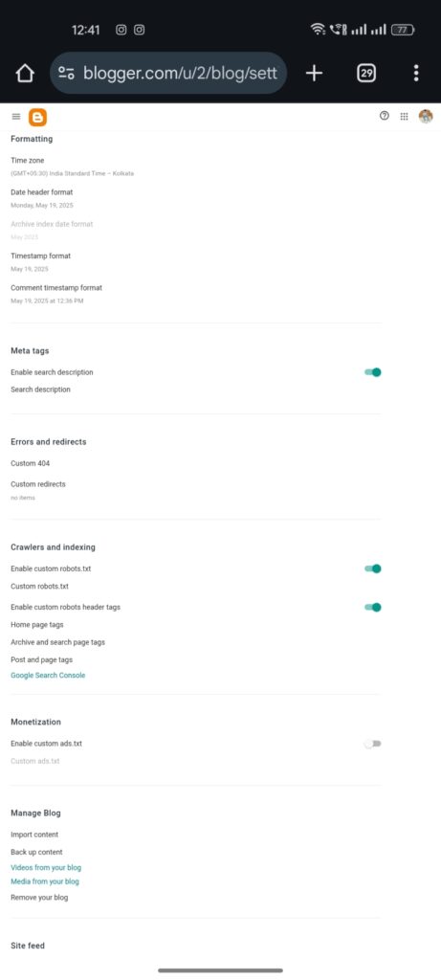This screenshot has width=441, height=980.
Task: Open a new tab with plus icon
Action: (x=314, y=73)
